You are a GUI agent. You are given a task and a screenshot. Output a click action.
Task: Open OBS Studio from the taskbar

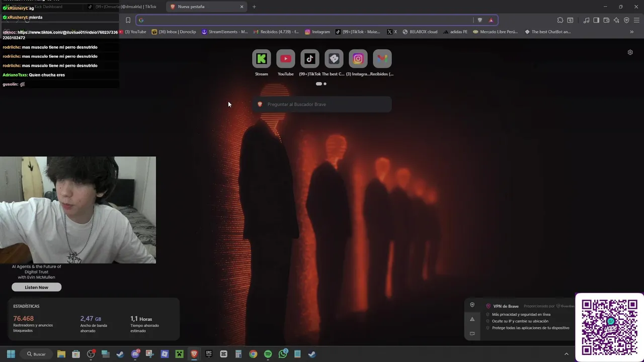(x=91, y=354)
